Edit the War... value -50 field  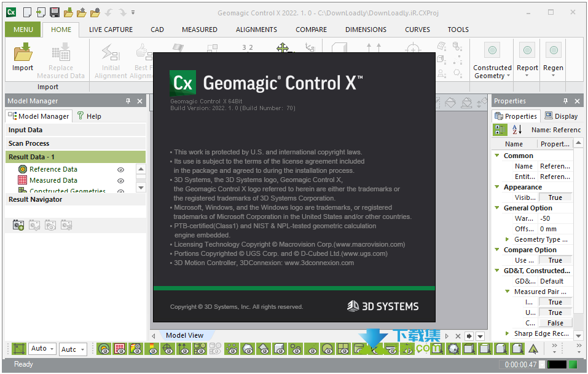pyautogui.click(x=555, y=218)
